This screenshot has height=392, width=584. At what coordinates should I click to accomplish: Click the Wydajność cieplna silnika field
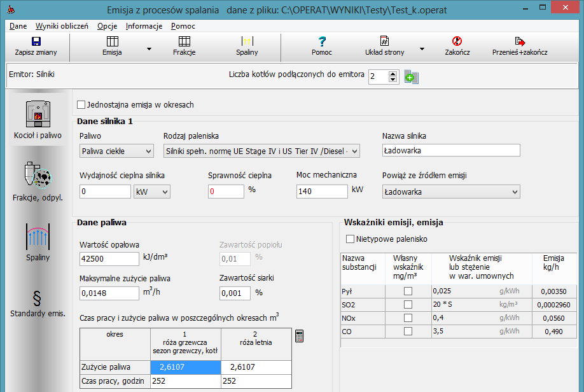(x=106, y=192)
